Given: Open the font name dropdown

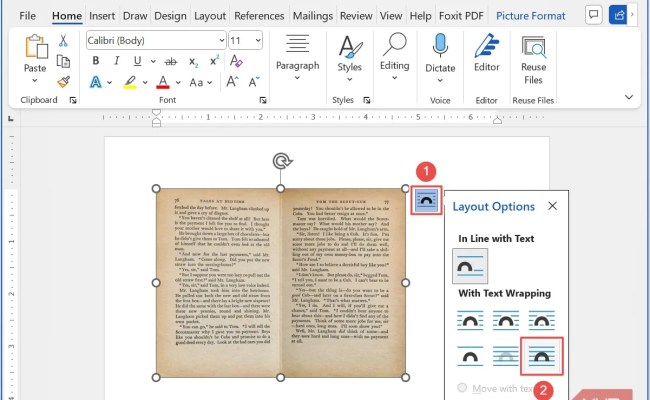Looking at the screenshot, I should pos(222,40).
